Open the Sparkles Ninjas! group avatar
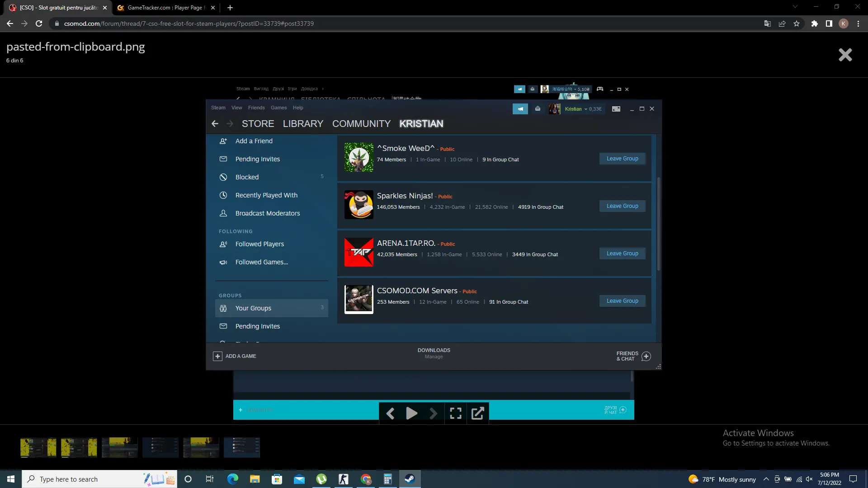 (359, 205)
